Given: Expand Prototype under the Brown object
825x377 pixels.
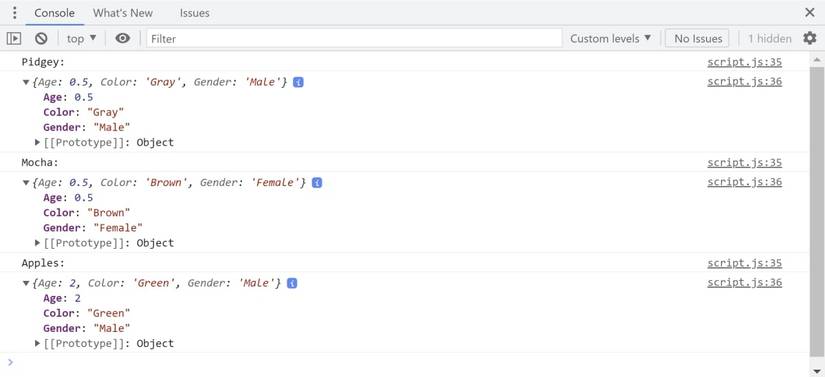Looking at the screenshot, I should (x=37, y=243).
